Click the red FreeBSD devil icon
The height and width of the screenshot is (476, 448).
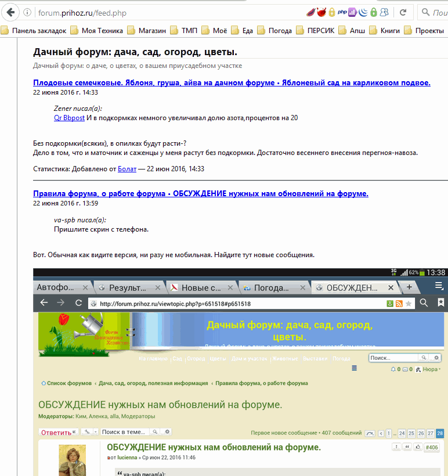click(321, 12)
